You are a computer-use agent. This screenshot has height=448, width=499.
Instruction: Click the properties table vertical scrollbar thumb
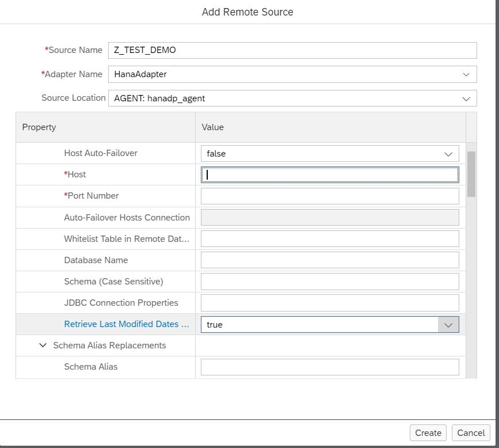pos(471,174)
